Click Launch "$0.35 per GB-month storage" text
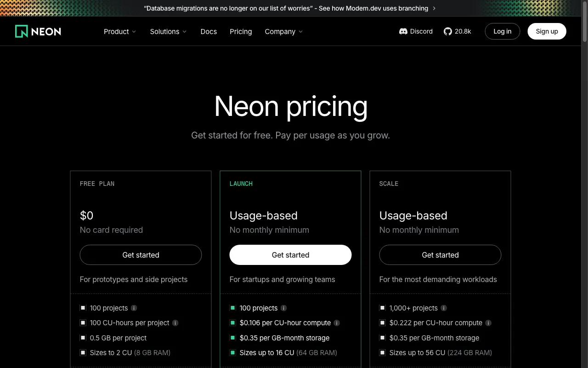The height and width of the screenshot is (368, 588). 284,338
